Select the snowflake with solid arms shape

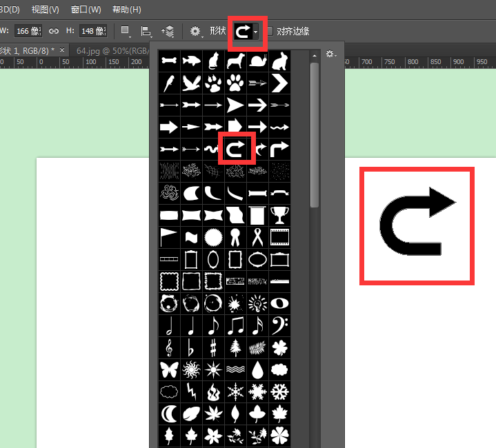(x=257, y=392)
